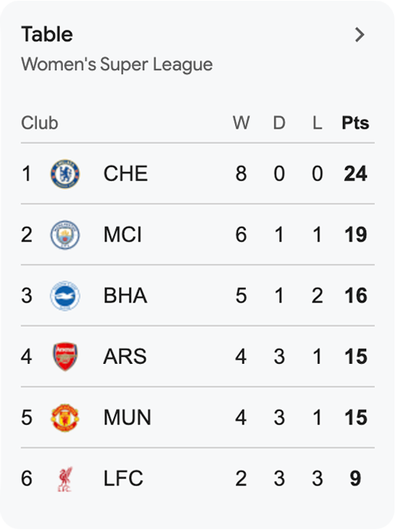
Task: Select the BHA team name
Action: 125,296
